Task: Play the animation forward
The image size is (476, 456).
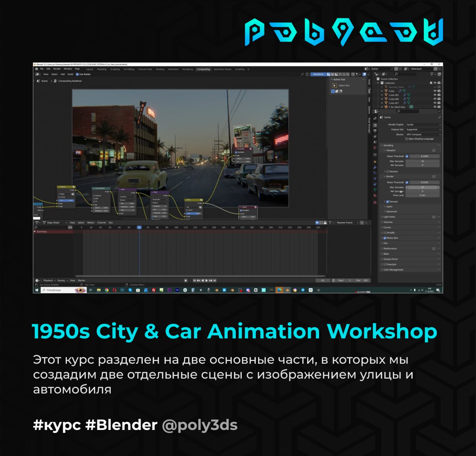Action: pyautogui.click(x=206, y=280)
